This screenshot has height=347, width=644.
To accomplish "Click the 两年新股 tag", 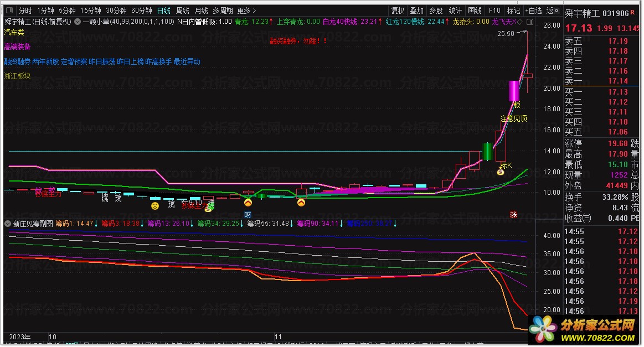I will click(x=45, y=61).
